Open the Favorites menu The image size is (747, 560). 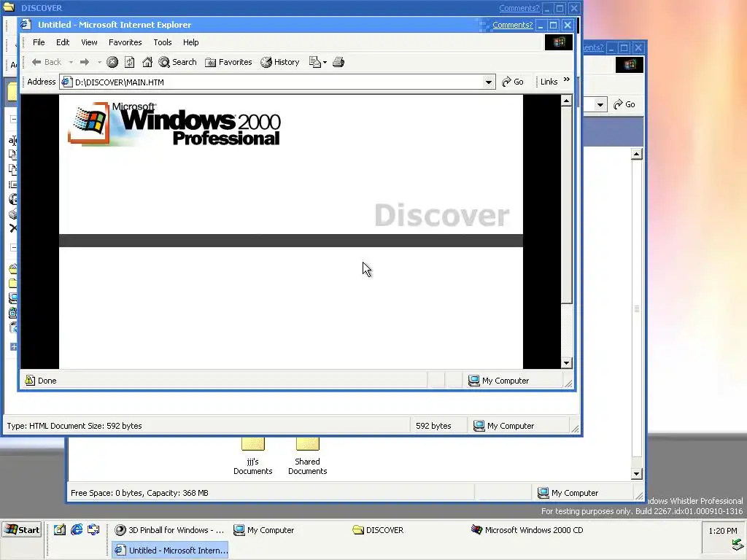(x=125, y=42)
